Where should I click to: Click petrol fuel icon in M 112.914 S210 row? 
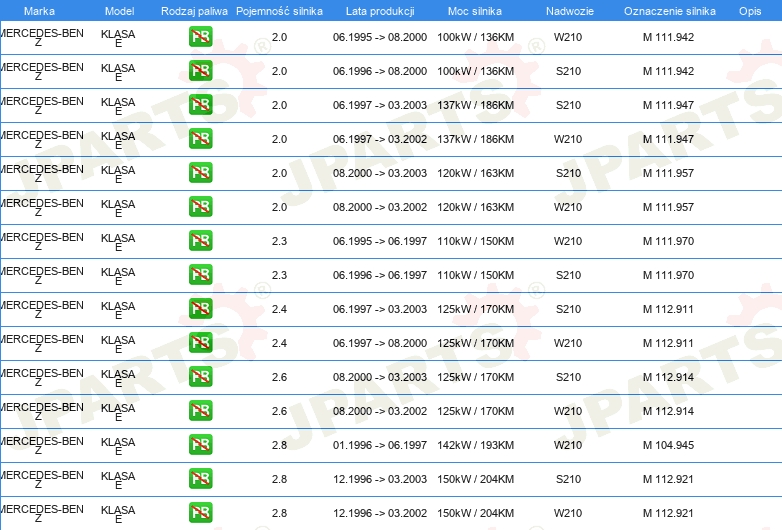tap(200, 377)
